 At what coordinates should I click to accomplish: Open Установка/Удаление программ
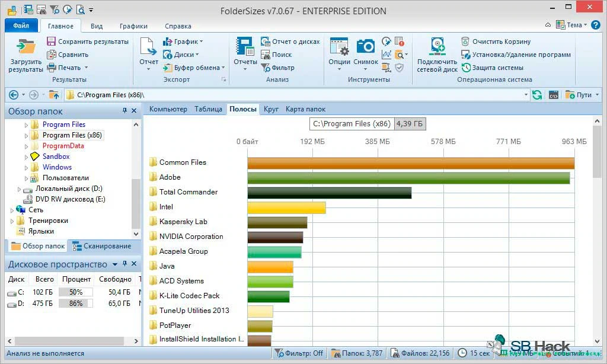[516, 55]
